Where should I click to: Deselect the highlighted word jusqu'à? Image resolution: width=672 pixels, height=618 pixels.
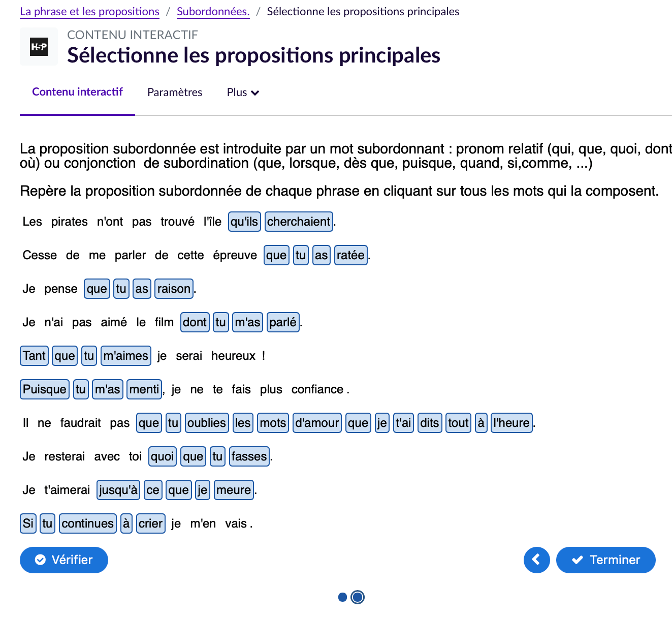point(118,490)
